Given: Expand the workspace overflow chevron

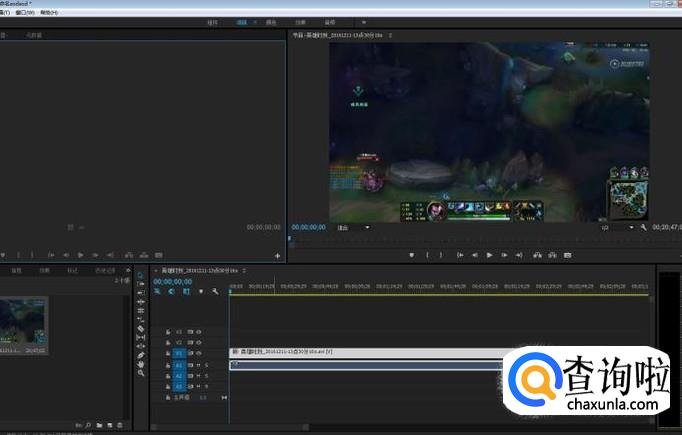Looking at the screenshot, I should pos(364,21).
